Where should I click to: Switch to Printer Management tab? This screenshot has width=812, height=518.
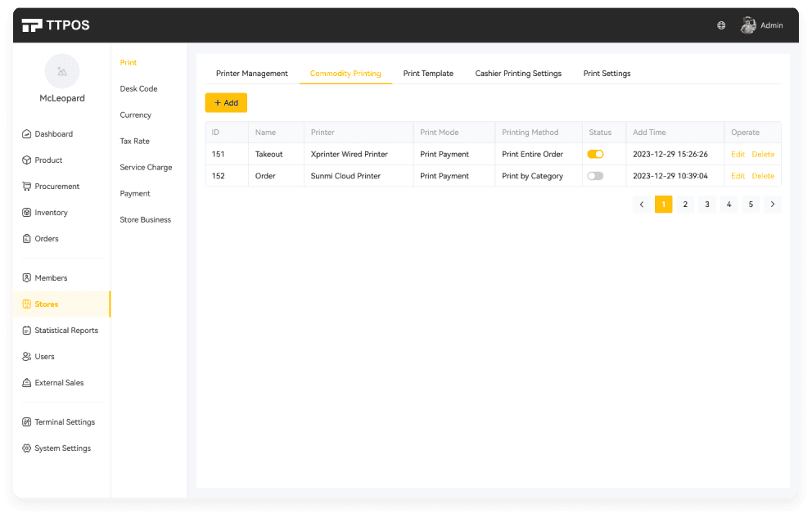point(251,74)
